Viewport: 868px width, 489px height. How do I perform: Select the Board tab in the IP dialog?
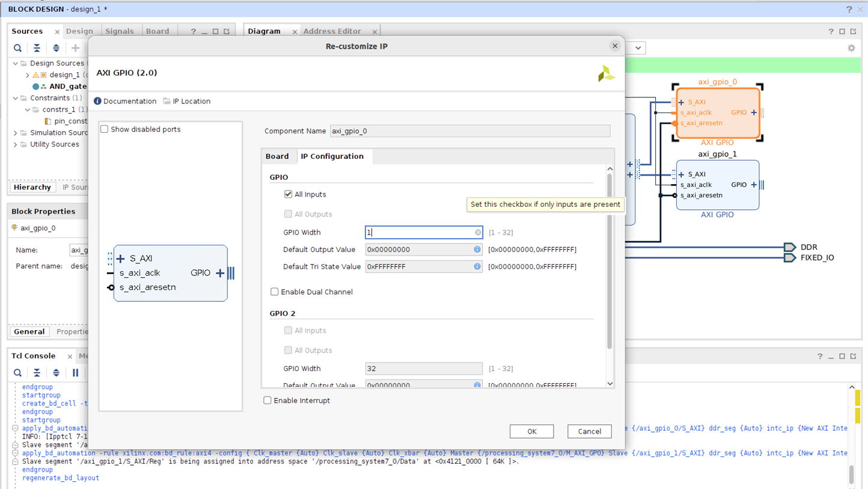point(277,156)
